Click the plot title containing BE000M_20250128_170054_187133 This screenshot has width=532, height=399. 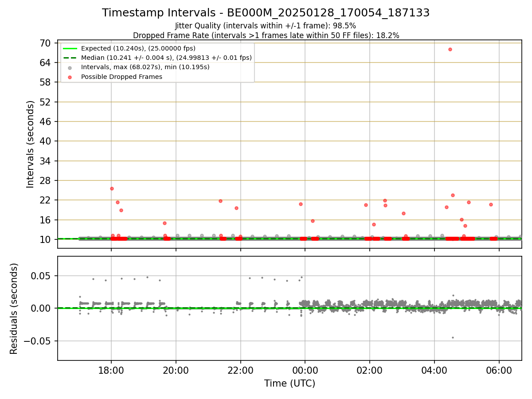[x=266, y=13]
